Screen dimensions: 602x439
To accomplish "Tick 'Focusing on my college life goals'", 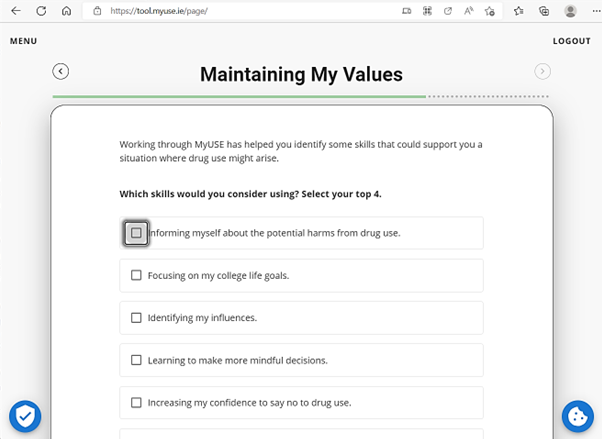I will pyautogui.click(x=137, y=275).
